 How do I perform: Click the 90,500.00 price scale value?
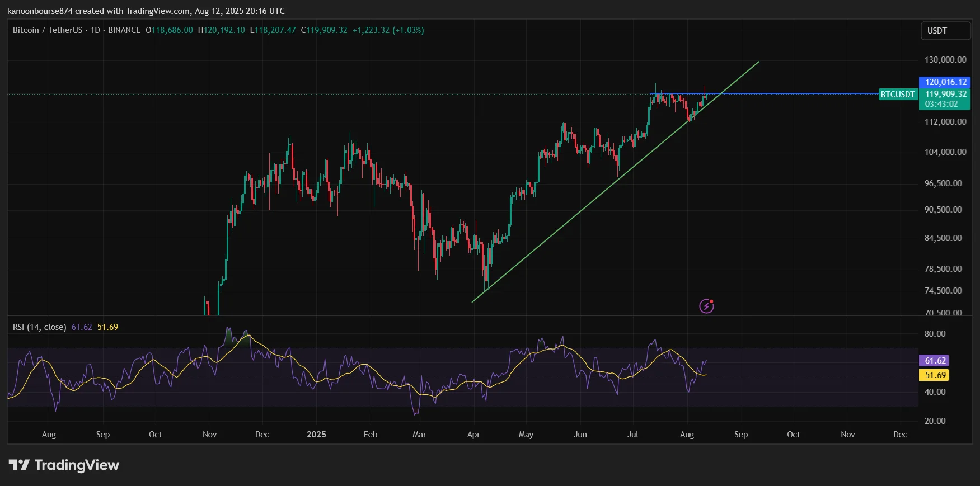943,210
